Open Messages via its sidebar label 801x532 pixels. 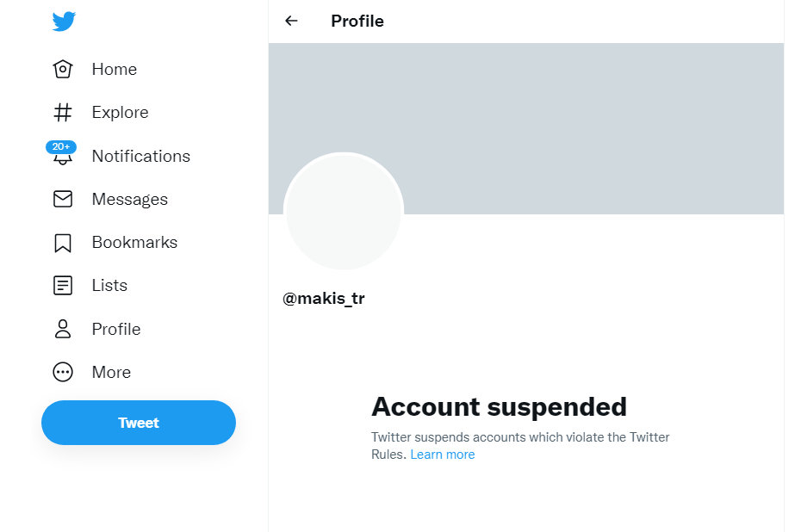pyautogui.click(x=129, y=199)
